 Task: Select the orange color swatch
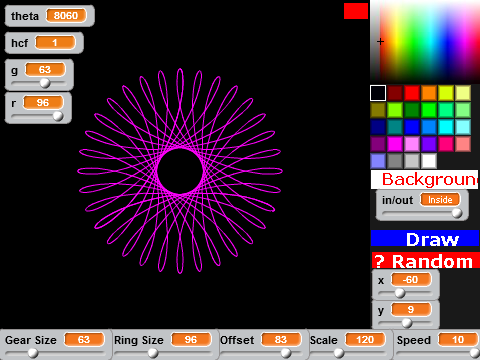(429, 93)
